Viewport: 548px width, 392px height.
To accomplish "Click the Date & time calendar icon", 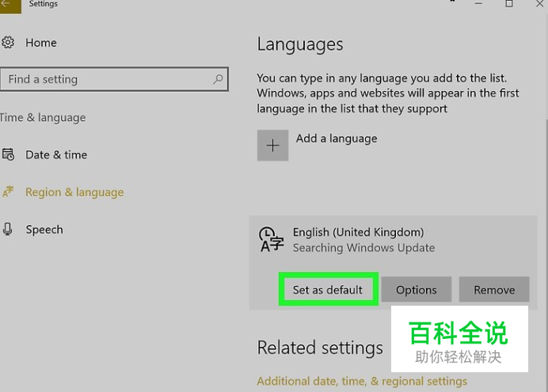I will [8, 154].
